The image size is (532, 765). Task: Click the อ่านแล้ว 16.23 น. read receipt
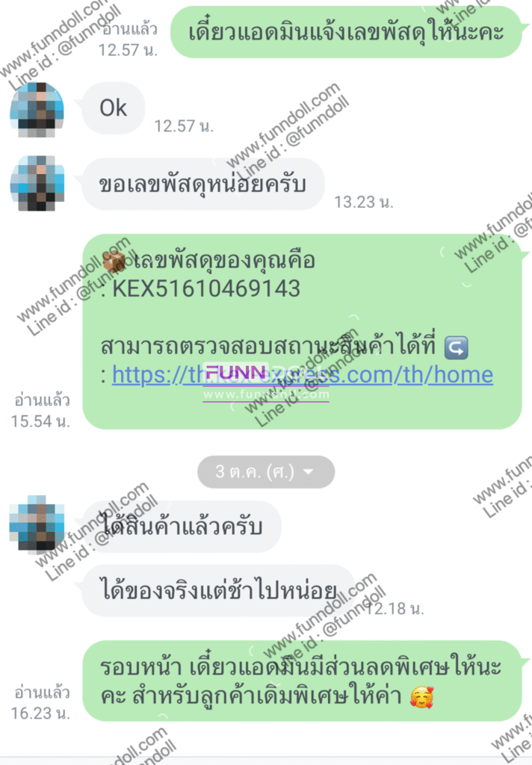[x=41, y=703]
